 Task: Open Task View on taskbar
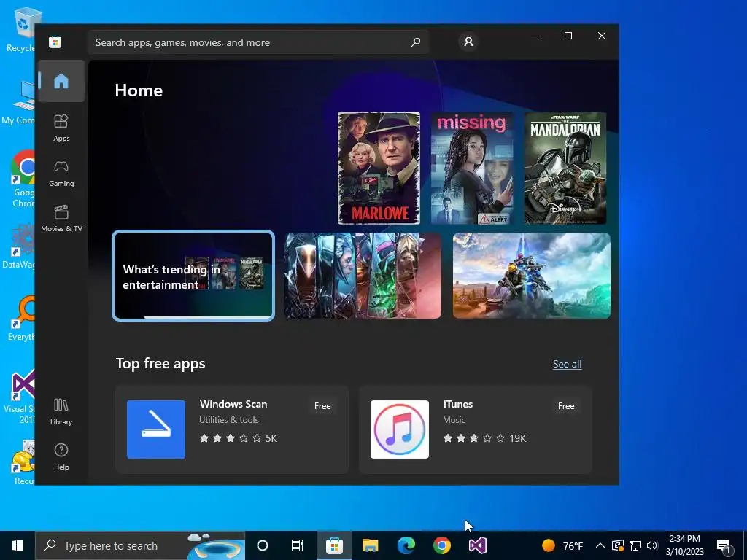click(298, 545)
